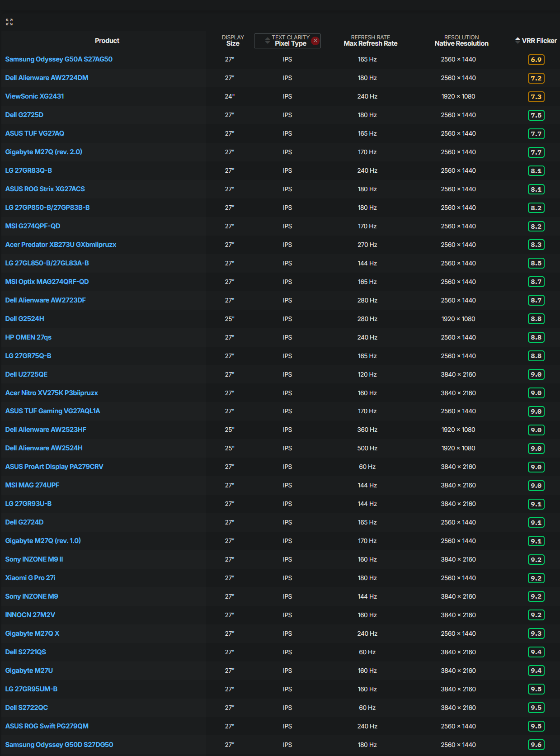The width and height of the screenshot is (560, 756).
Task: Sort by Pixel Type using sort arrows
Action: coord(268,41)
